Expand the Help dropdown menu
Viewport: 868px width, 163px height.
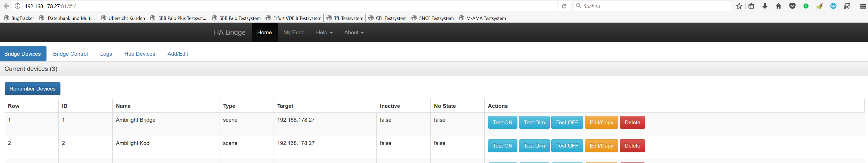click(324, 32)
